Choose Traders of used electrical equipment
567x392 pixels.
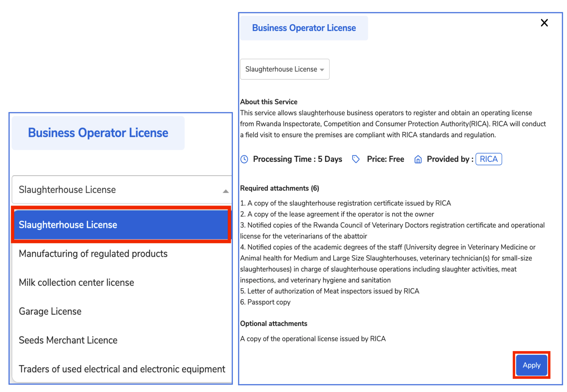pyautogui.click(x=122, y=369)
